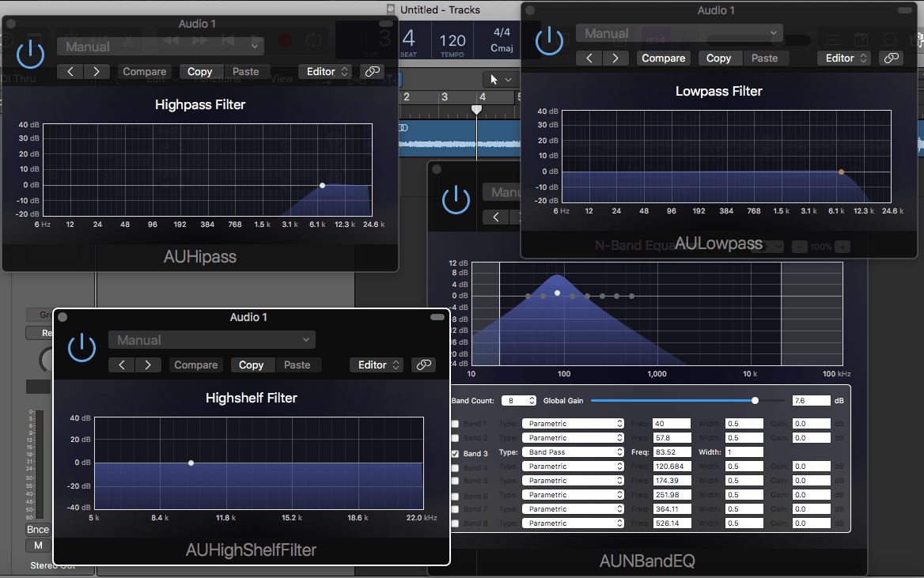
Task: Bypass the AUHighShelfFilter with power button
Action: point(81,347)
